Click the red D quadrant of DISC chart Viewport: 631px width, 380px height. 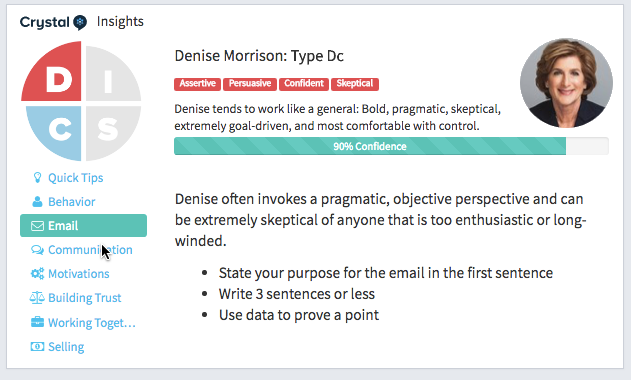click(54, 74)
